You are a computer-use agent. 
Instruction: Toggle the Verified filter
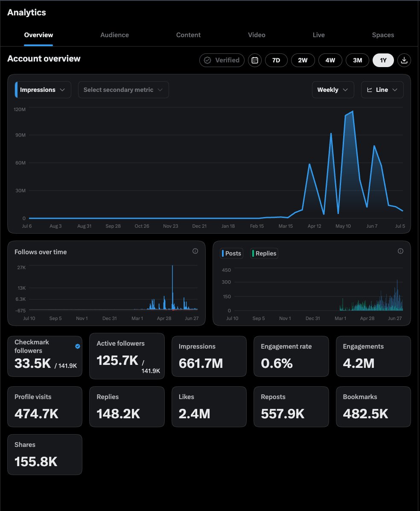(x=222, y=60)
